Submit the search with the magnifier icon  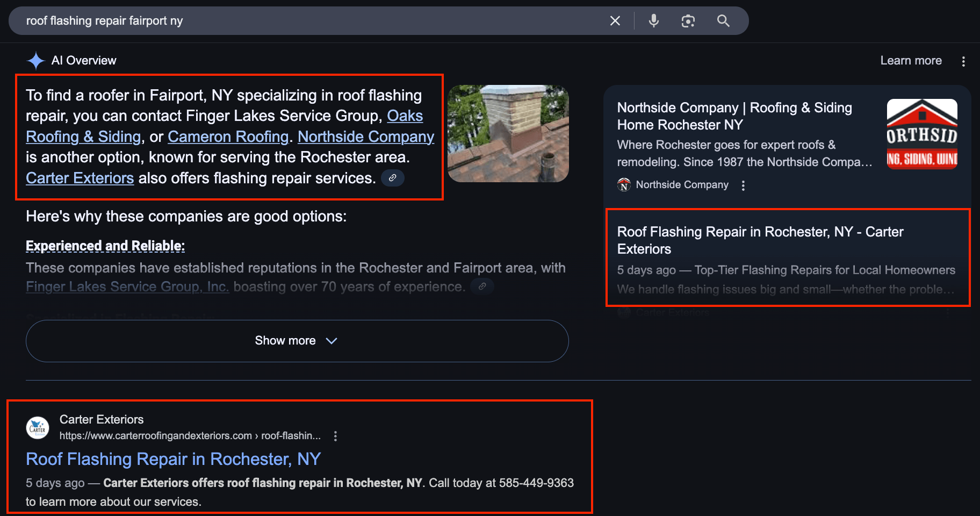pyautogui.click(x=723, y=21)
